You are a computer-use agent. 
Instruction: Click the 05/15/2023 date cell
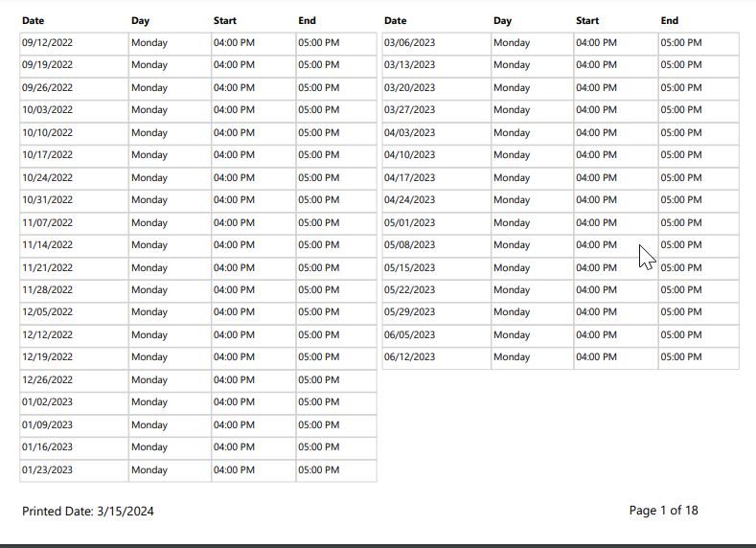click(436, 267)
